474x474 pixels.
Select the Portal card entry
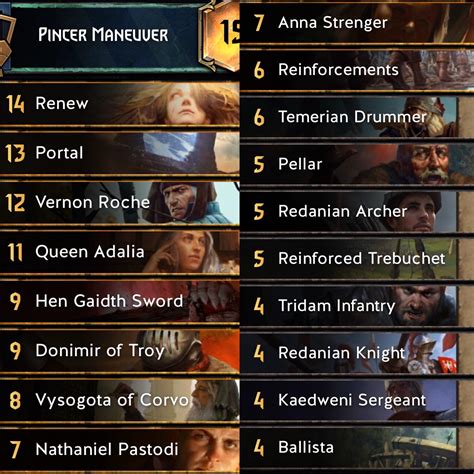[120, 153]
